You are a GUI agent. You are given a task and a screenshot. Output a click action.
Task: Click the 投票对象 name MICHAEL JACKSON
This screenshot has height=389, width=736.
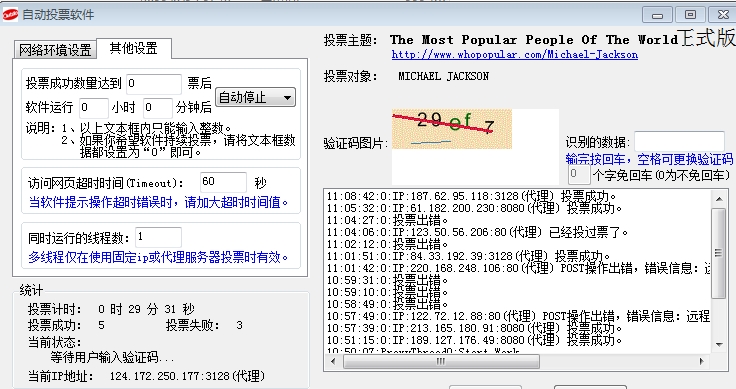coord(444,76)
